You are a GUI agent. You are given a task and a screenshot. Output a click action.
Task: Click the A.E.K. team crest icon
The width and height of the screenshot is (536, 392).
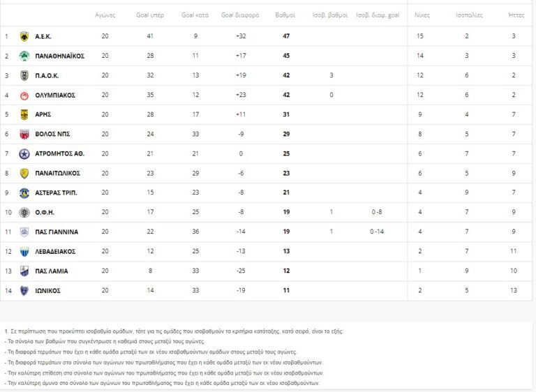point(24,36)
